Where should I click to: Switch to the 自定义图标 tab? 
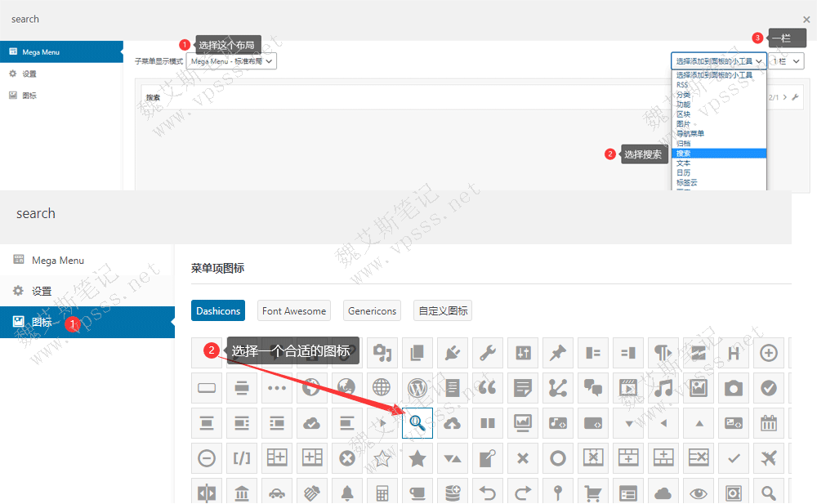click(443, 310)
